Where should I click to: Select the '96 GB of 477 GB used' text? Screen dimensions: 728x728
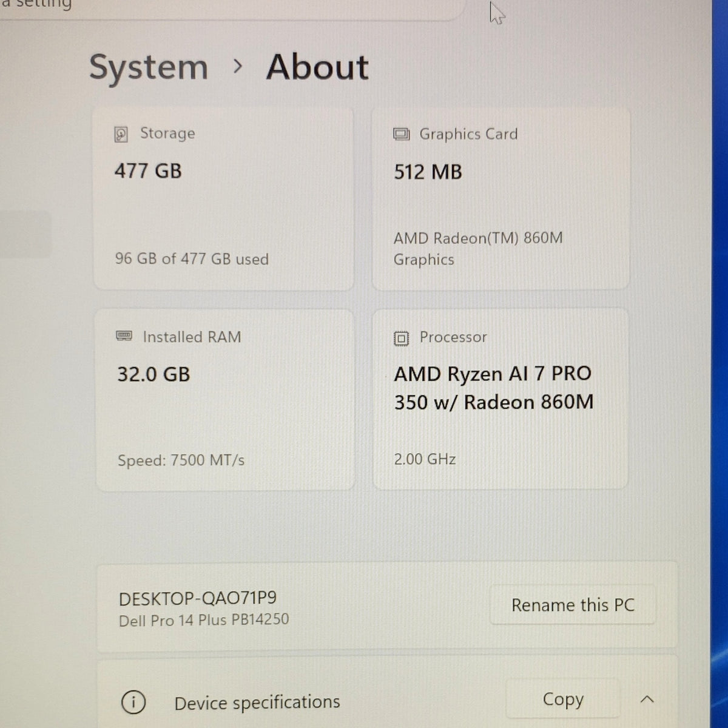click(x=192, y=259)
